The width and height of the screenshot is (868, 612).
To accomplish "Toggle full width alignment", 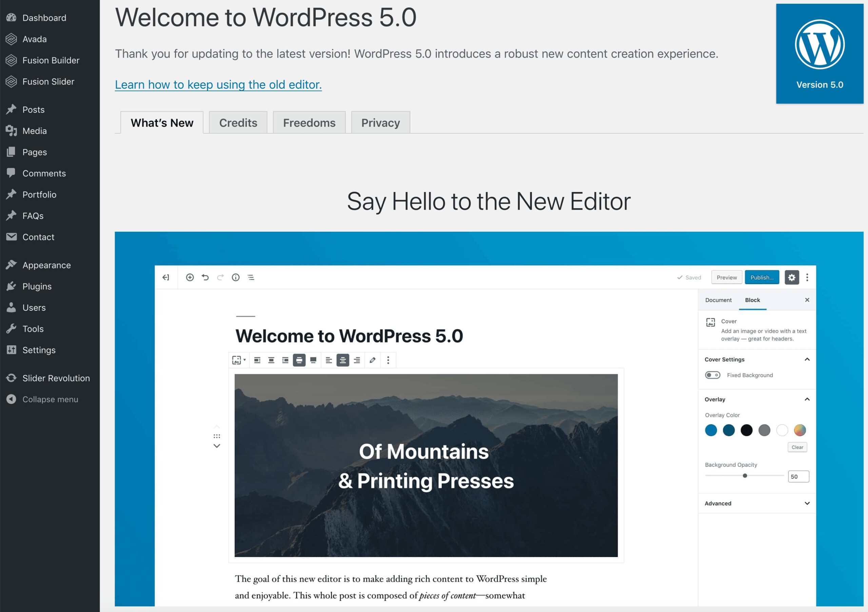I will click(313, 360).
